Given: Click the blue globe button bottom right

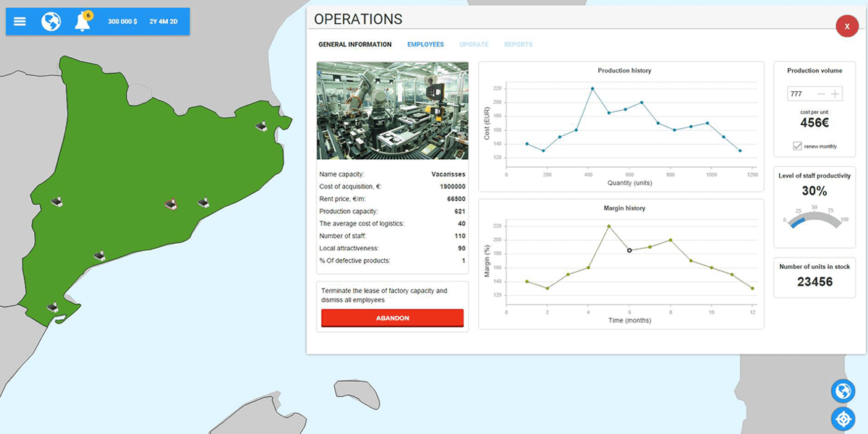Looking at the screenshot, I should pos(843,391).
